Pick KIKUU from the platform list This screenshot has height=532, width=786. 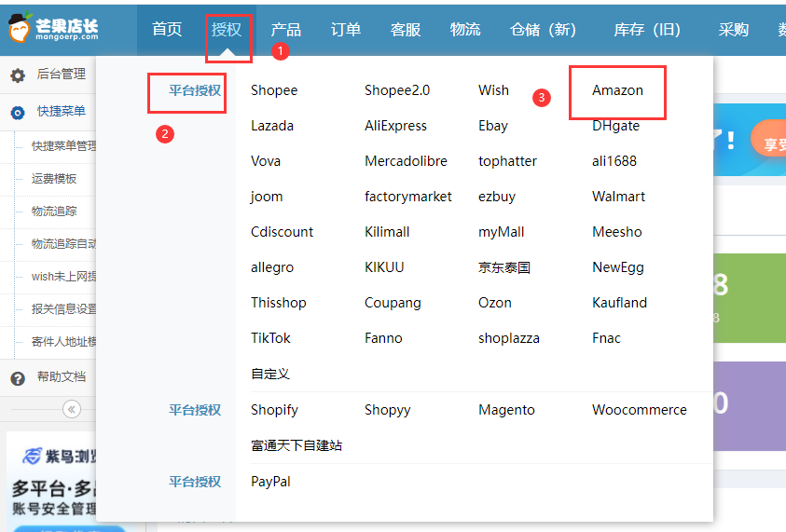pos(384,267)
